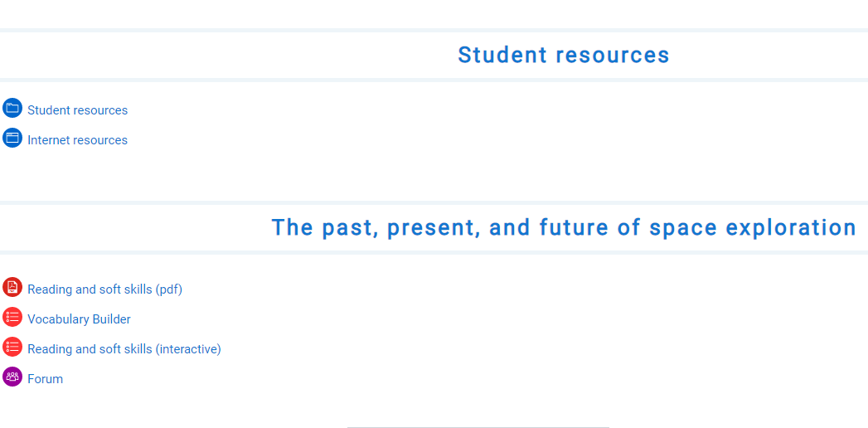Viewport: 868px width, 428px height.
Task: Click the interactive Reading quiz icon
Action: tap(12, 348)
